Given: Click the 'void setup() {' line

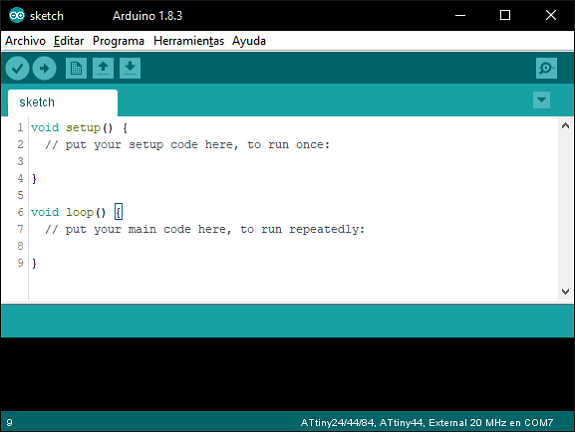Looking at the screenshot, I should (x=79, y=128).
